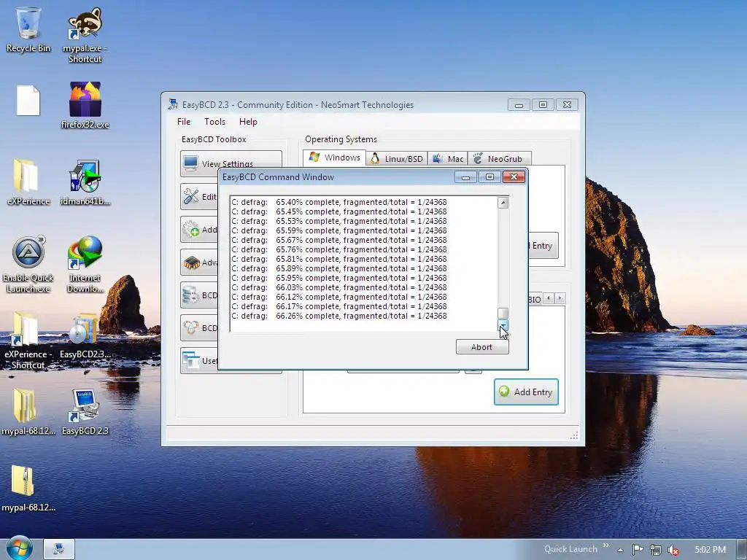Click the partially hidden upper Add Entry button
Image resolution: width=747 pixels, height=560 pixels.
click(x=543, y=246)
